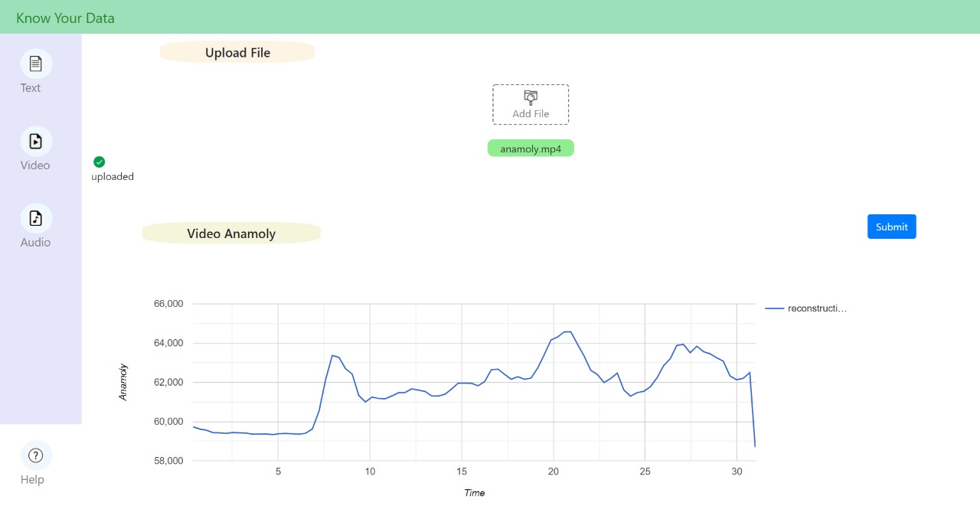Click the Add File label

point(531,114)
